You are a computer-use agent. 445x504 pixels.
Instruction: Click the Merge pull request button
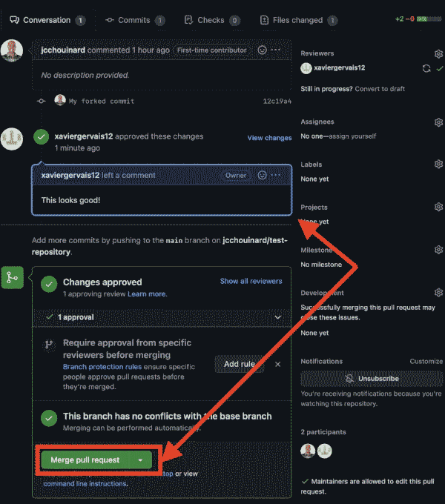(85, 460)
